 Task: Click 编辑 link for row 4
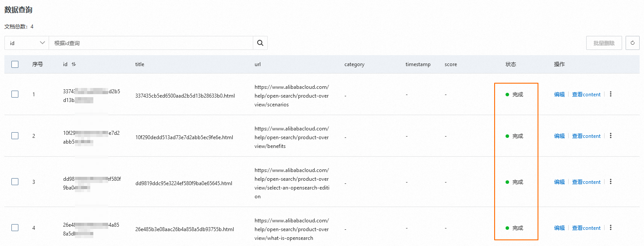tap(559, 228)
